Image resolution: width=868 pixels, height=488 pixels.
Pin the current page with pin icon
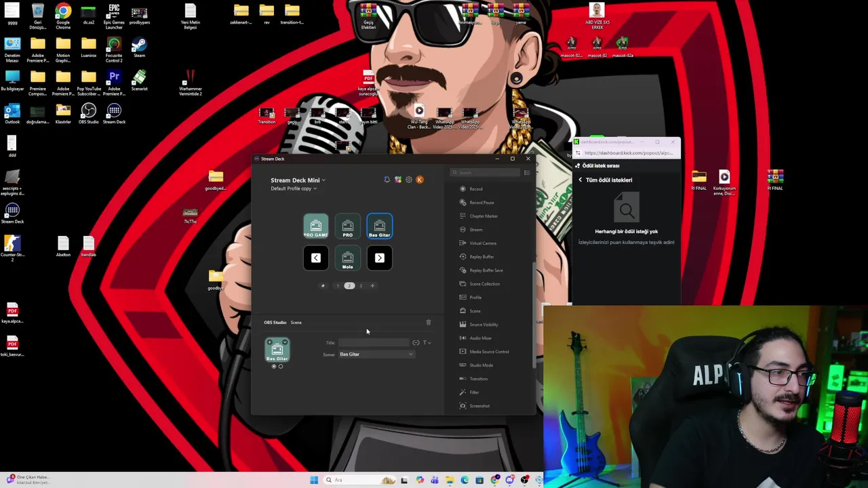(323, 286)
